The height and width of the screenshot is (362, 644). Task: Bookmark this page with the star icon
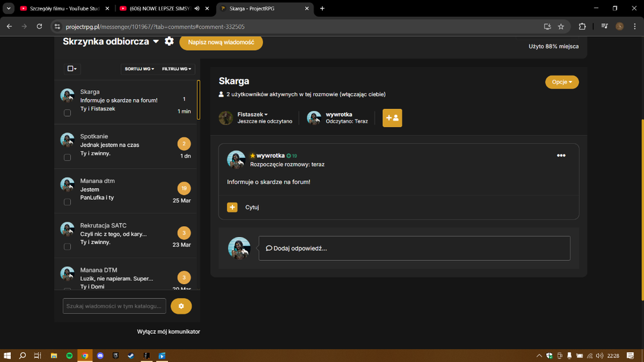click(561, 26)
